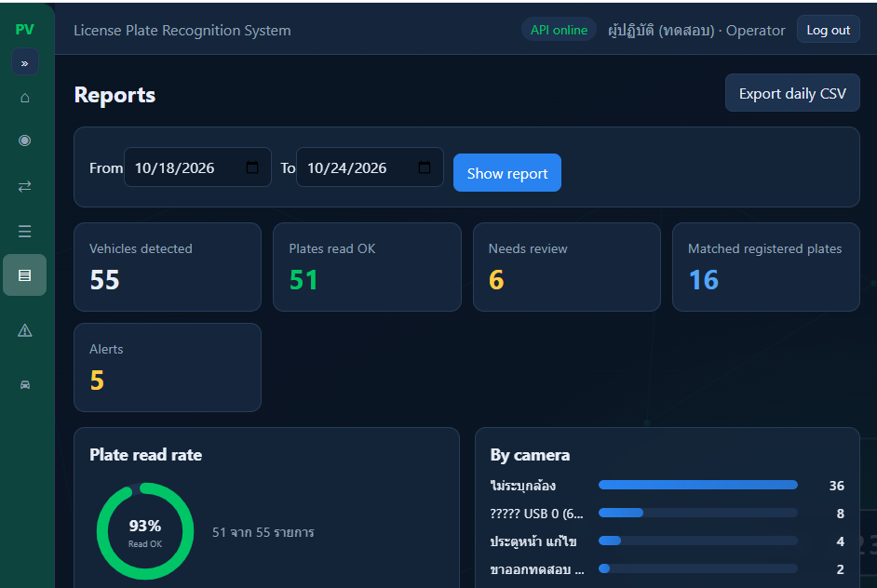Click the PV logo
The image size is (877, 588).
[x=24, y=29]
